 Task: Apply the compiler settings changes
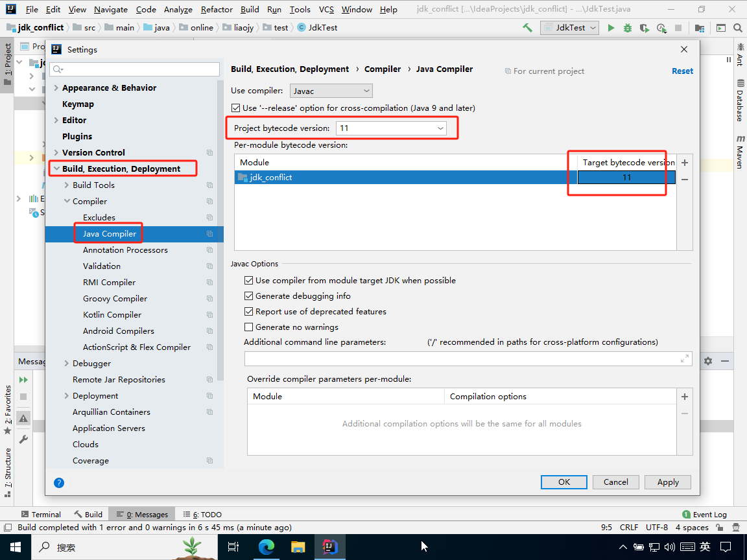pos(668,482)
